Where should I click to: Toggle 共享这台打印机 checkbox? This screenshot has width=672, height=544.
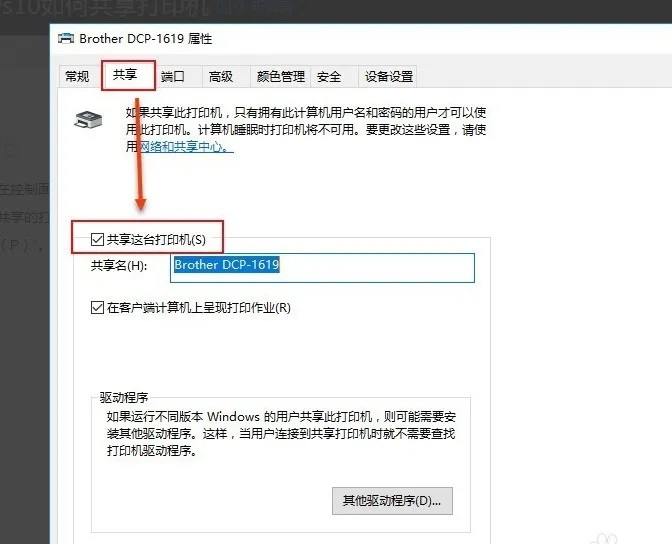(97, 239)
